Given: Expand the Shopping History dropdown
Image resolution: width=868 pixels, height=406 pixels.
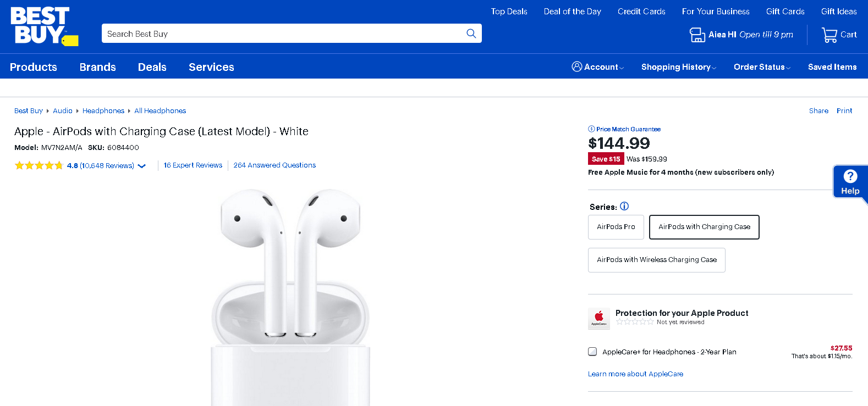Looking at the screenshot, I should 679,67.
